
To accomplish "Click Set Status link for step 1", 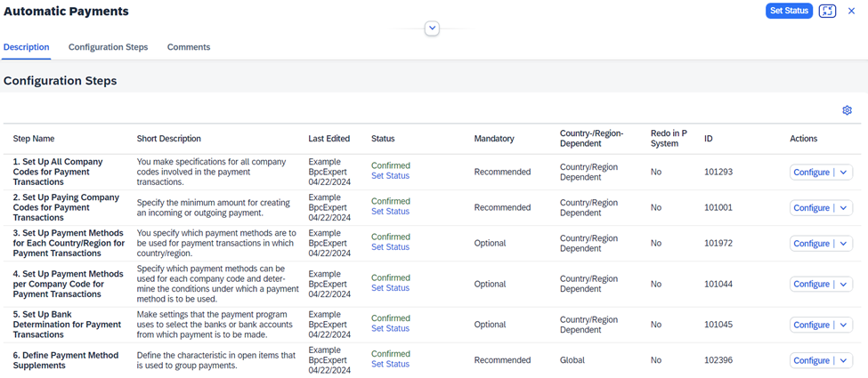I will (390, 176).
